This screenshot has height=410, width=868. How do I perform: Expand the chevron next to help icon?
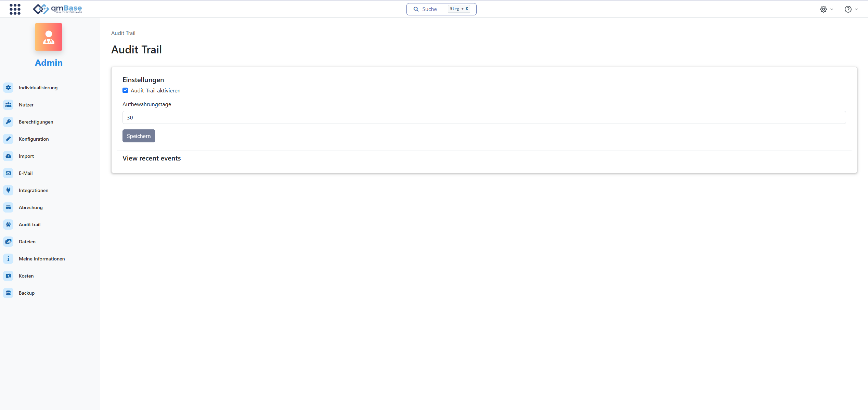point(856,9)
